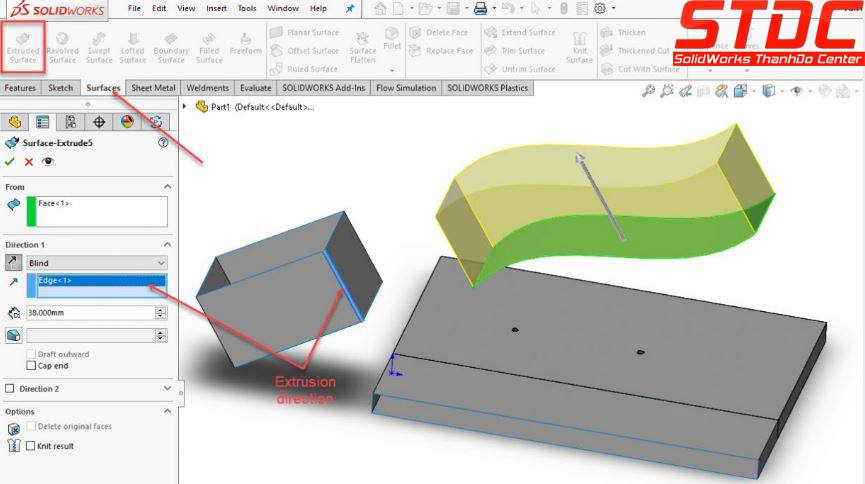The height and width of the screenshot is (484, 865).
Task: Click the Previous View icon
Action: click(685, 91)
